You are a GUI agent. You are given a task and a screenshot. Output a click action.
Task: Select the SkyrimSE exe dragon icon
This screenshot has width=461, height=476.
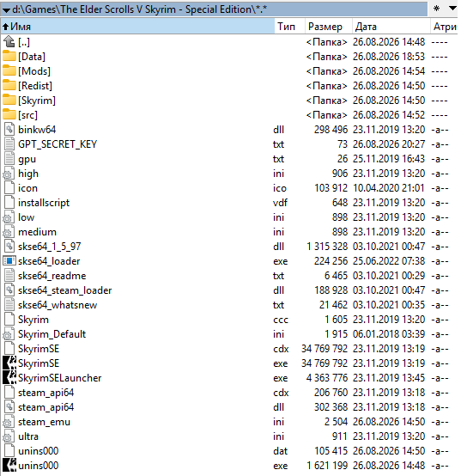click(9, 363)
